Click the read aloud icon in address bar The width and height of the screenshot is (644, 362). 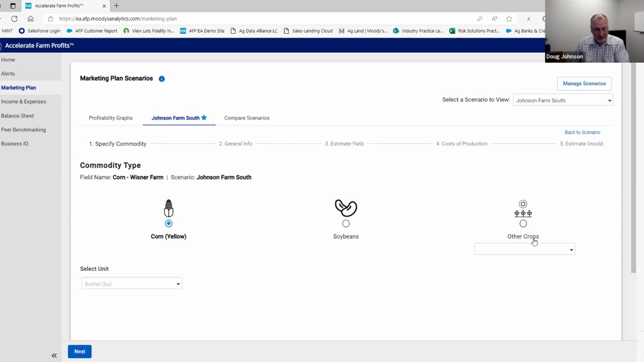(494, 18)
